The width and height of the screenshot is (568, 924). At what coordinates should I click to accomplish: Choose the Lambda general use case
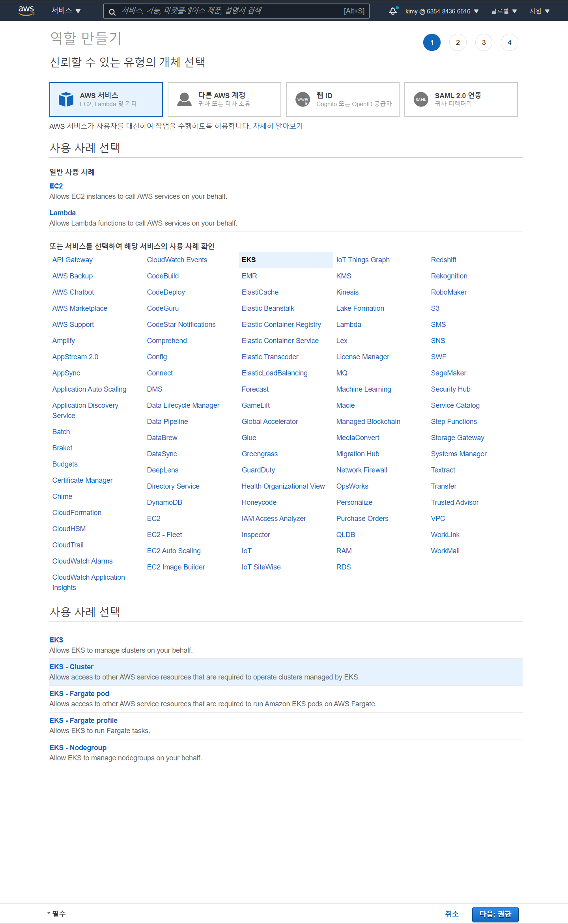click(286, 218)
